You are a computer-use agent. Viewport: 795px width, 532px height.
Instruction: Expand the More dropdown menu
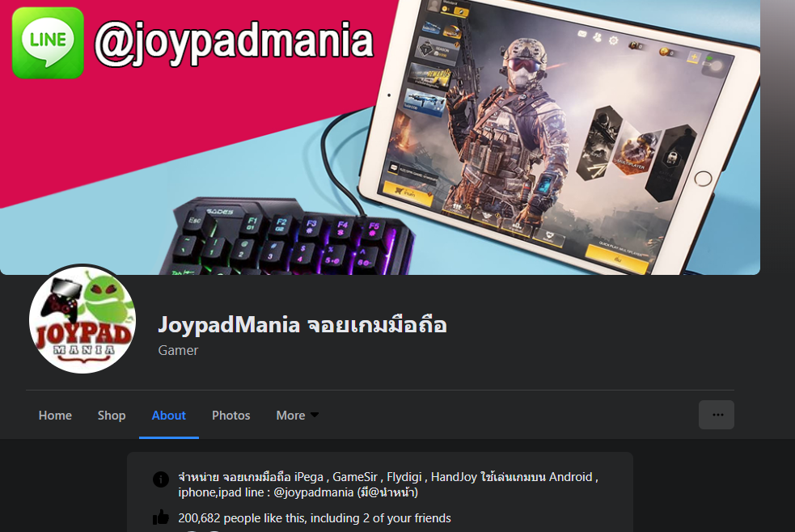[297, 416]
